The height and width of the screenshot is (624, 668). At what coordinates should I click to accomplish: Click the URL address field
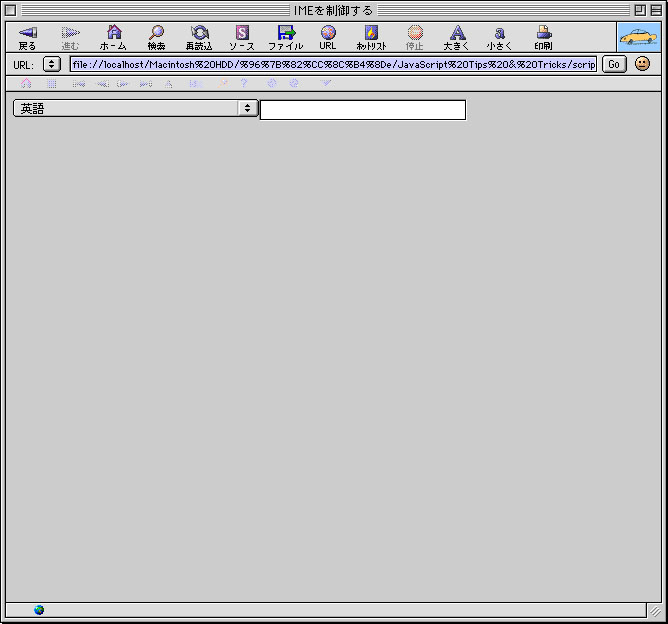(333, 64)
